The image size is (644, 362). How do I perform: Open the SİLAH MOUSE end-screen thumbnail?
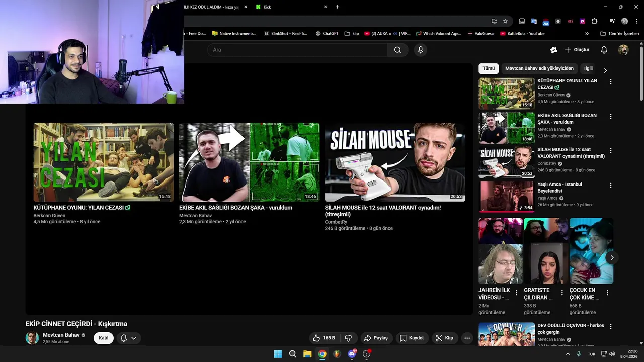[x=395, y=162]
